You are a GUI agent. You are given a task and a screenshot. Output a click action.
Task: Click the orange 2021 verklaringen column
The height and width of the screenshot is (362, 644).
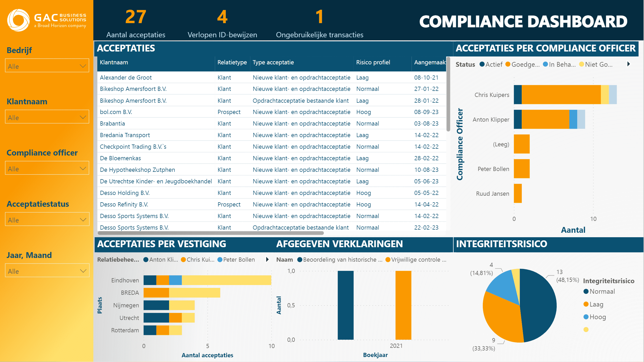403,305
